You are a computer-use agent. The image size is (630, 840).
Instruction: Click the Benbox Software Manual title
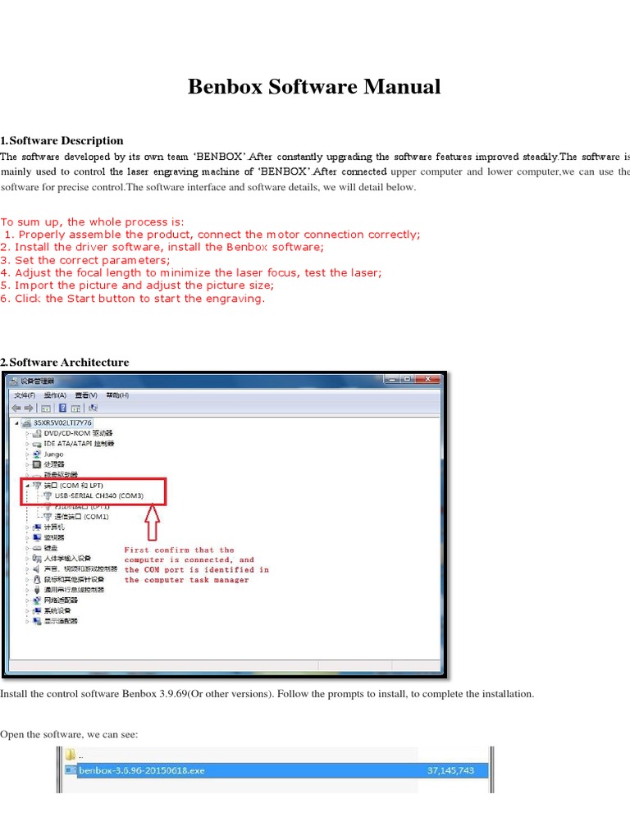coord(314,86)
